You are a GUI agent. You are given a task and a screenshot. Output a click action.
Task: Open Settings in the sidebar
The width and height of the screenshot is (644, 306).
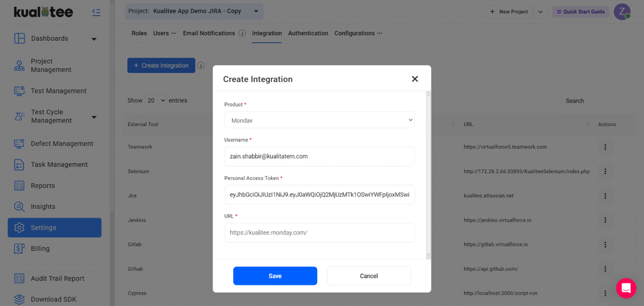point(55,228)
